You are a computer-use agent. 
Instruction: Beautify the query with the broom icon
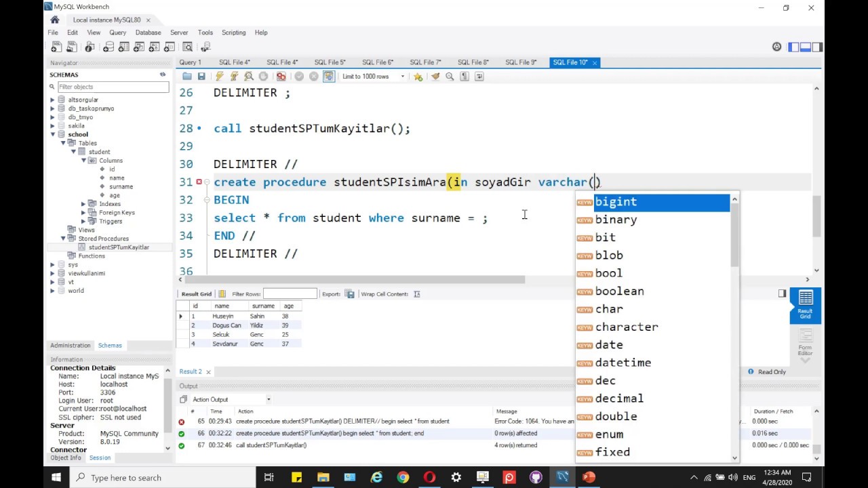pyautogui.click(x=435, y=77)
